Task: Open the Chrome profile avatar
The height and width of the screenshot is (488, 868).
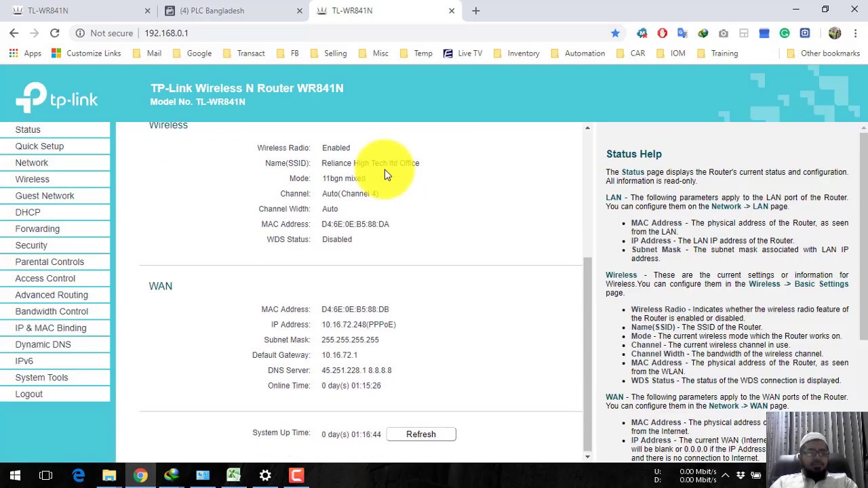Action: [835, 33]
